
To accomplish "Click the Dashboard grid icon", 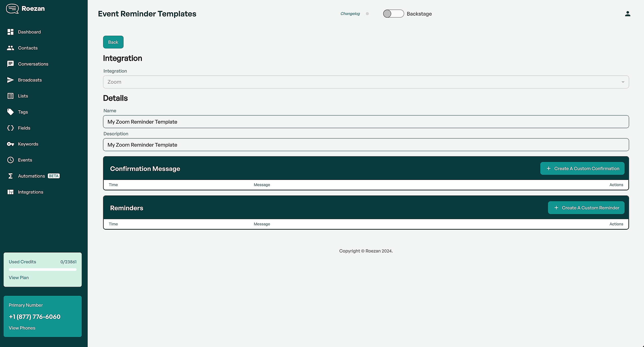I will (x=10, y=32).
